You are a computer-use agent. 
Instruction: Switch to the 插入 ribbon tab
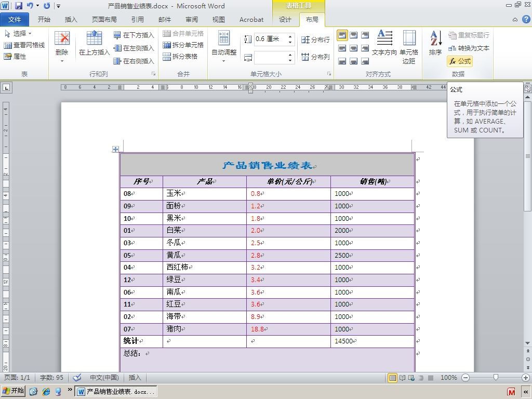pos(71,20)
